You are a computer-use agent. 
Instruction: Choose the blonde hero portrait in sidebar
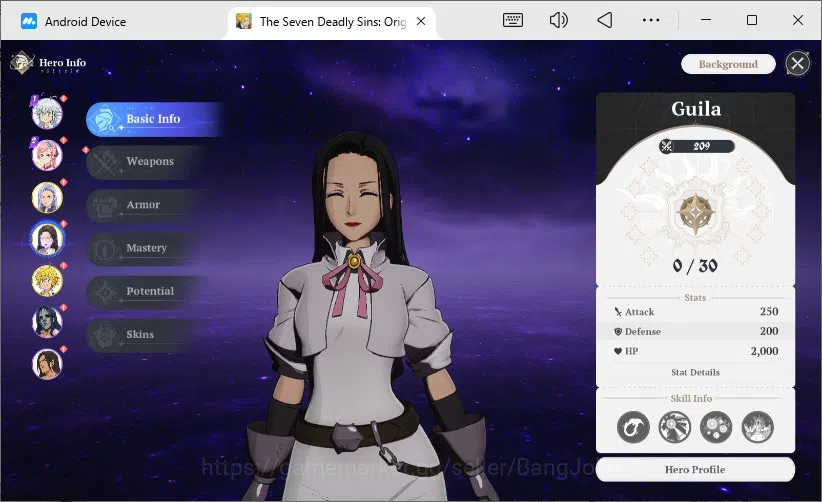pyautogui.click(x=47, y=280)
